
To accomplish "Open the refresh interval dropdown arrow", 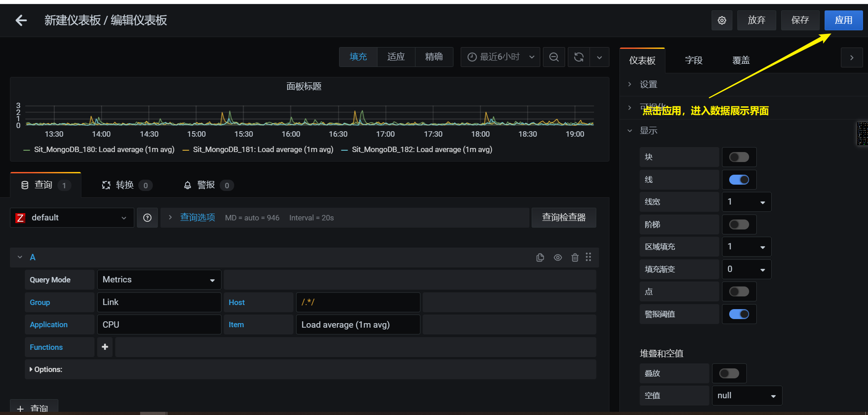I will tap(599, 57).
